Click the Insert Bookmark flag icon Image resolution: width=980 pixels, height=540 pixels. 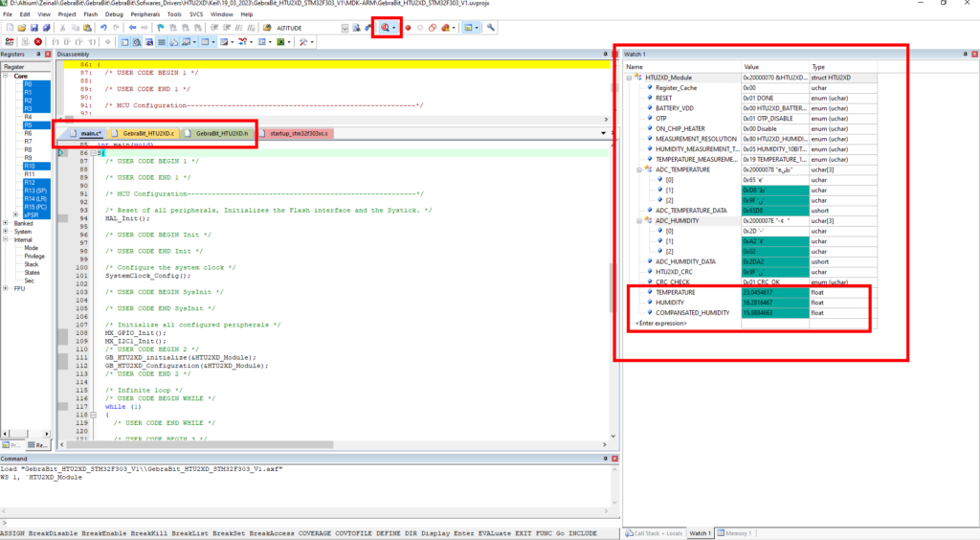pos(161,28)
